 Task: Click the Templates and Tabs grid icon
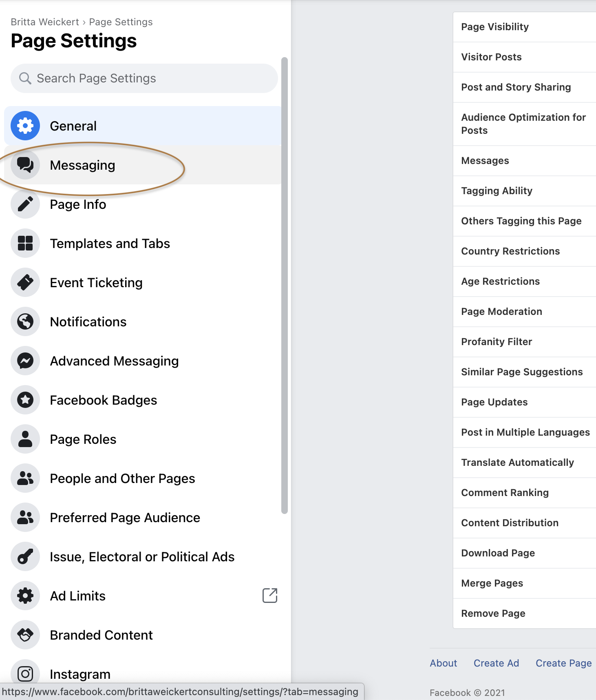[x=25, y=243]
